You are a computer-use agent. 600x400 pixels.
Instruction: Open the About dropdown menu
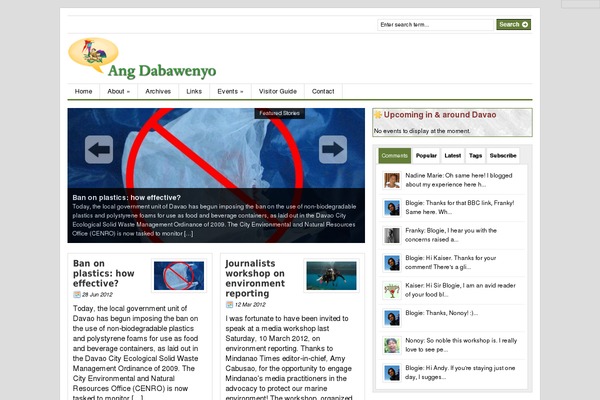tap(119, 91)
